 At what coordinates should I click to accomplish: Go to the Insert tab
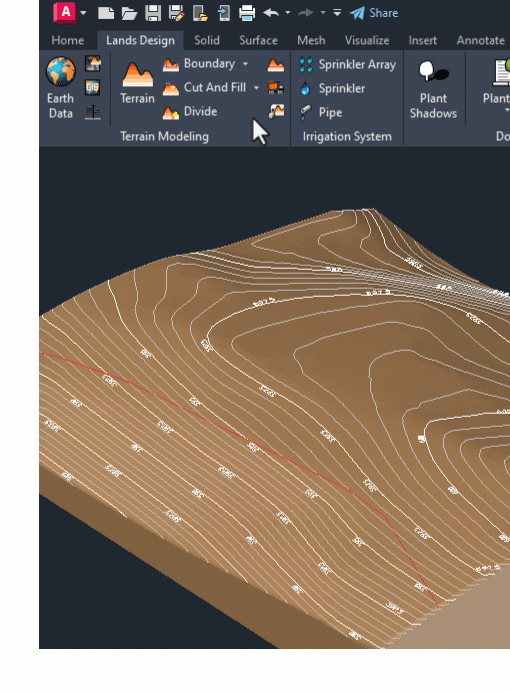[x=423, y=40]
